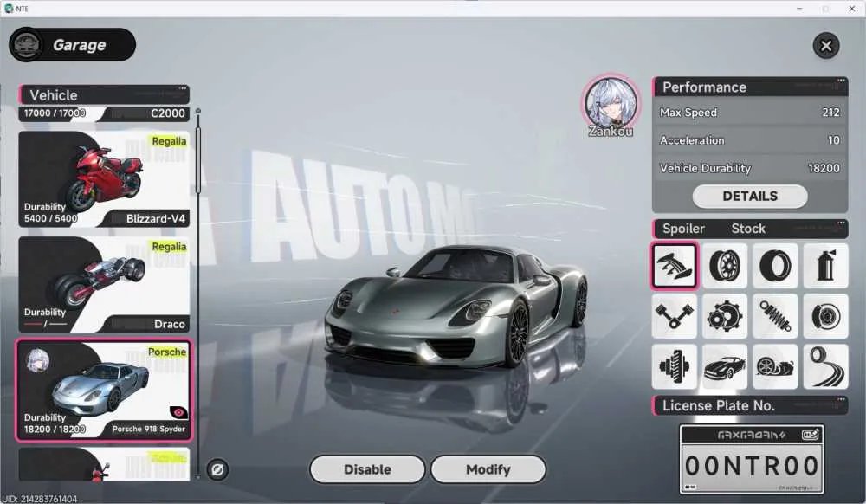Screen dimensions: 866x504
Task: Edit the license plate with the pencil icon
Action: tap(811, 435)
